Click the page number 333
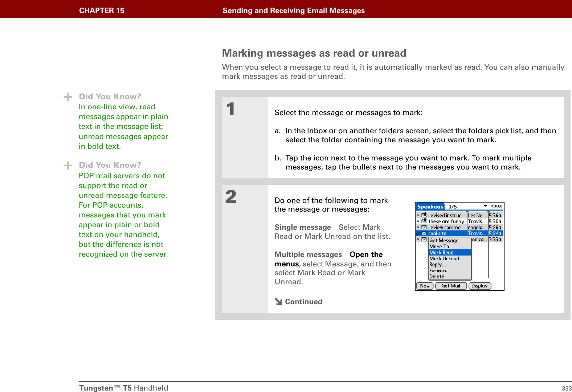 [x=567, y=388]
